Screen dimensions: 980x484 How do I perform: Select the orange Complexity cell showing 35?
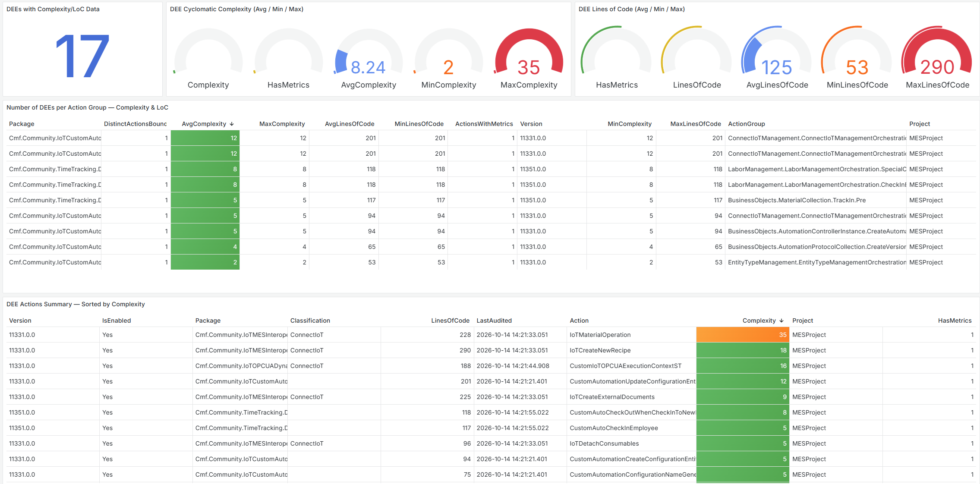click(x=743, y=335)
